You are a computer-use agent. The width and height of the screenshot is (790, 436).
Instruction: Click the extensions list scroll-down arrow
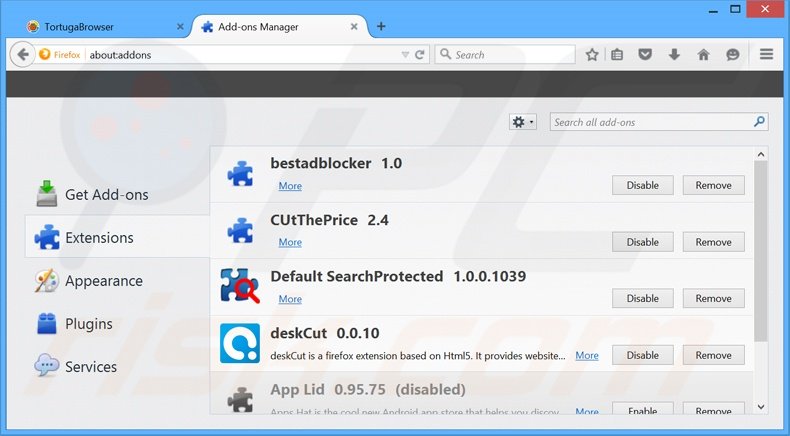click(761, 407)
